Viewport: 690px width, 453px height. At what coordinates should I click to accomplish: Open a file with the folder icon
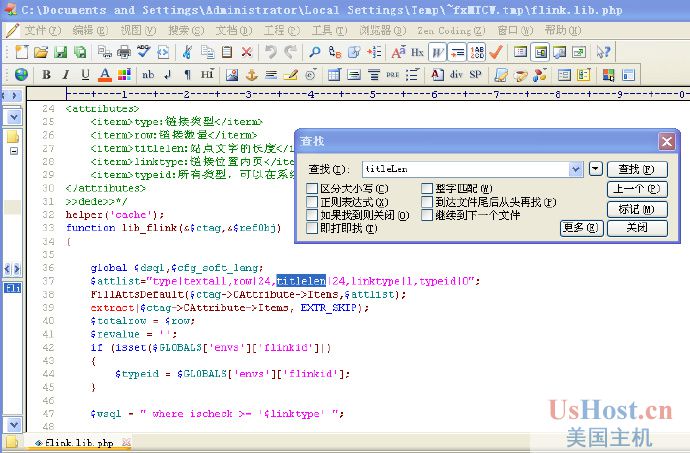pos(41,52)
